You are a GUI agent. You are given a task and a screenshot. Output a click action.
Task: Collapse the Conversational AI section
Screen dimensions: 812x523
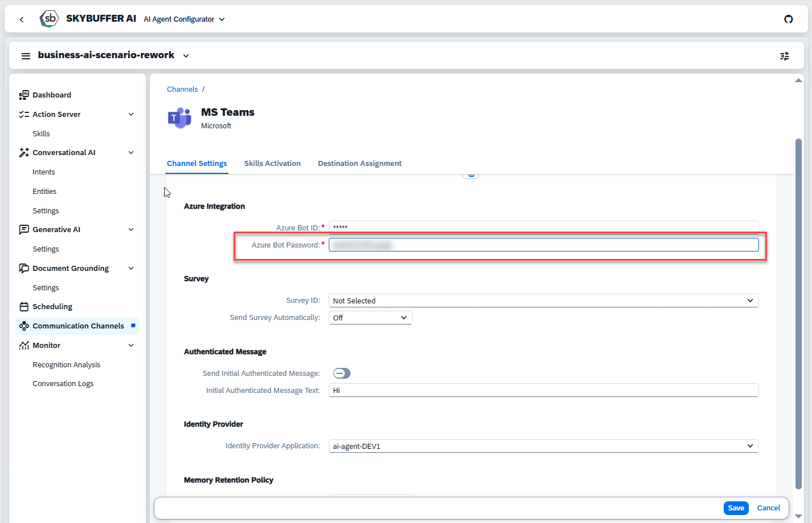[x=131, y=152]
